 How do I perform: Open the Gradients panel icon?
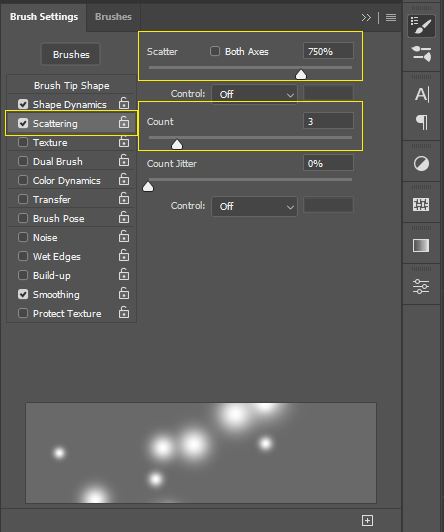pos(421,246)
